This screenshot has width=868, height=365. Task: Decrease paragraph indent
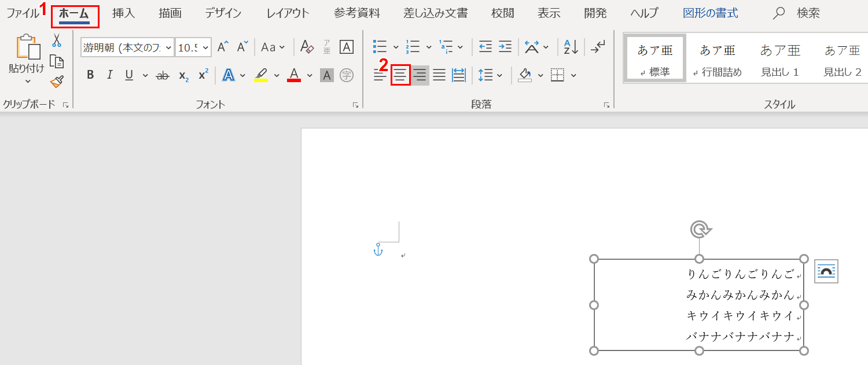[x=486, y=47]
